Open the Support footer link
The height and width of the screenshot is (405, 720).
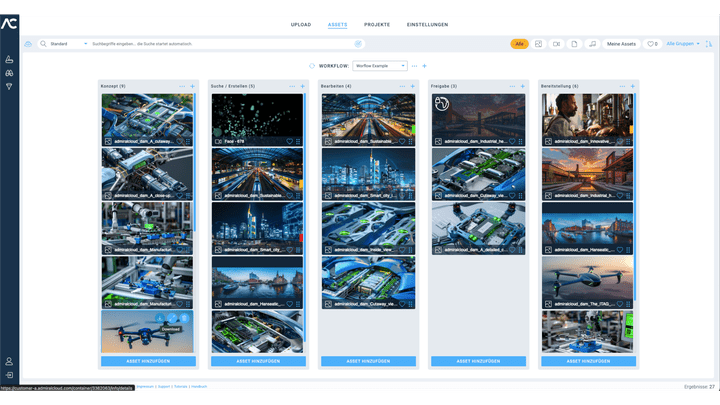(164, 387)
